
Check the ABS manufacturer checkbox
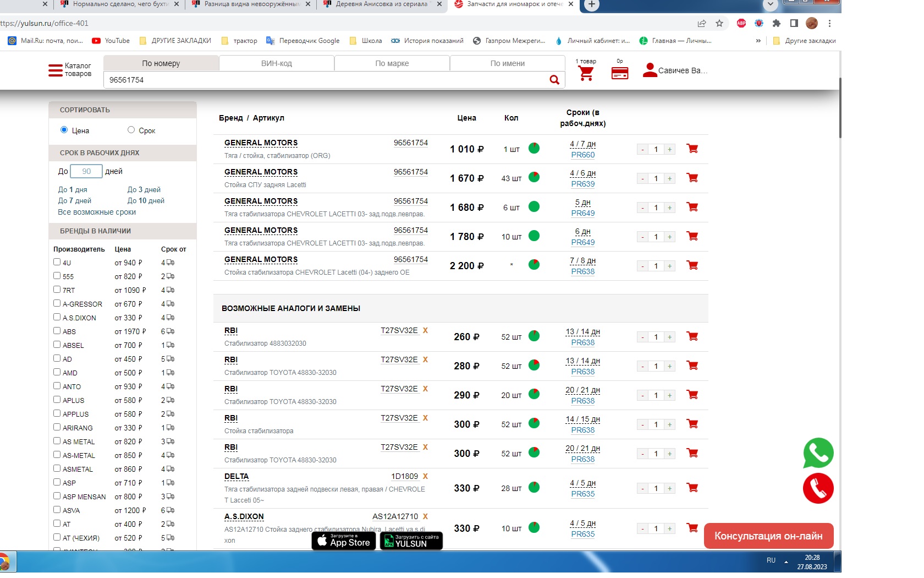57,331
